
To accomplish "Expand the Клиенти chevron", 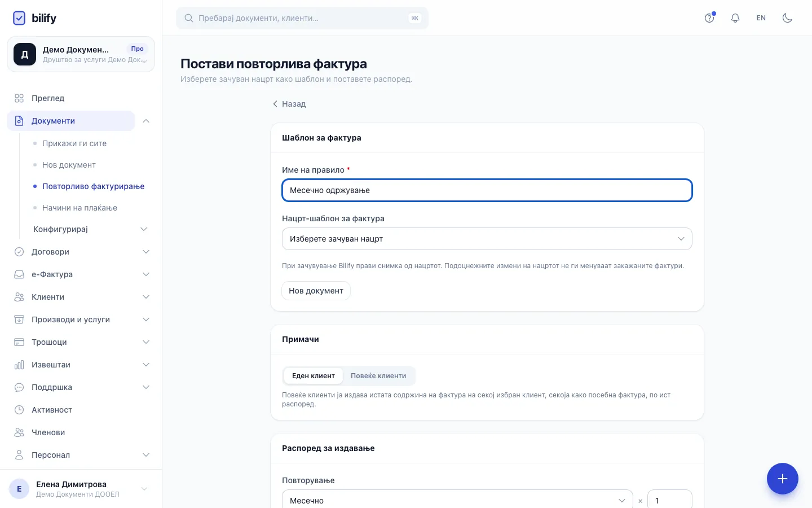I will tap(146, 297).
